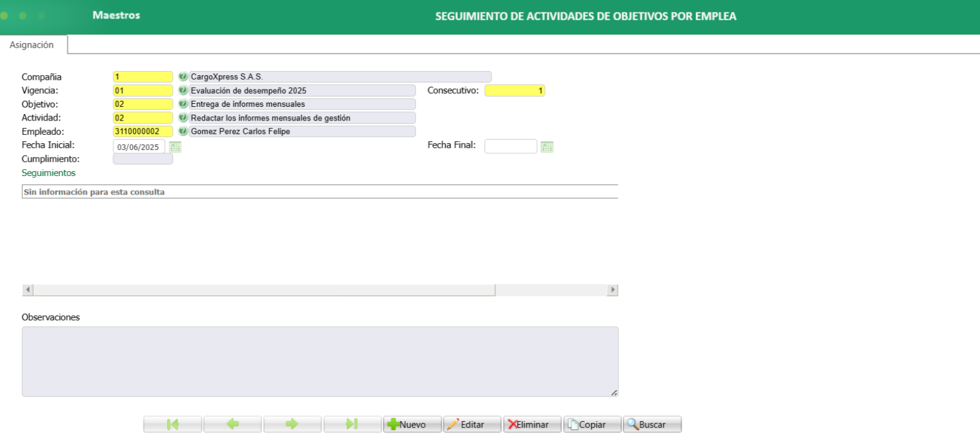Viewport: 980px width, 439px height.
Task: Click the Fecha Final date field
Action: [x=511, y=146]
